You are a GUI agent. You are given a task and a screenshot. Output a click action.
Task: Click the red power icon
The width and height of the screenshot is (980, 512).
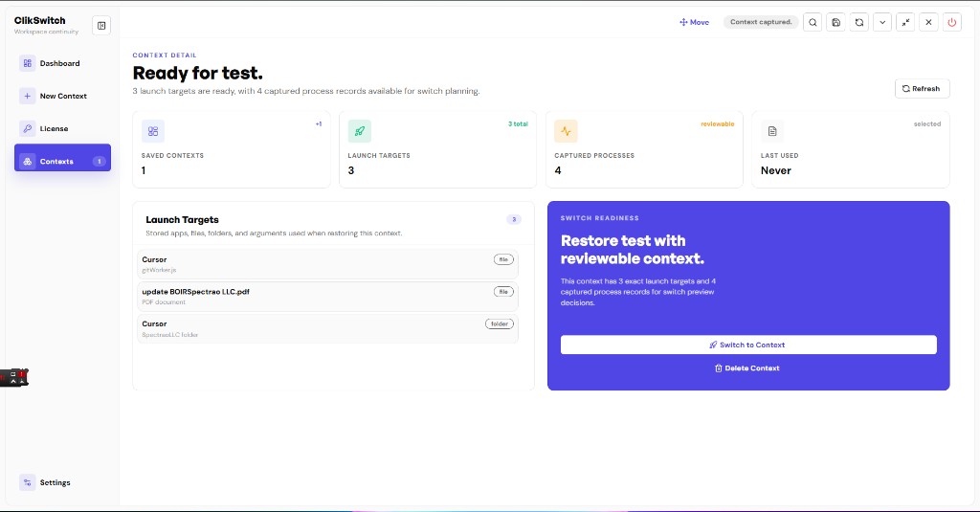click(952, 22)
